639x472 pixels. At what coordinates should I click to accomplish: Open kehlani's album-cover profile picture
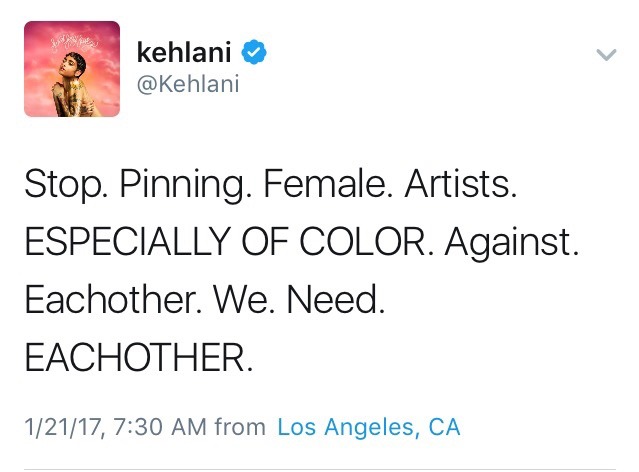(x=72, y=69)
